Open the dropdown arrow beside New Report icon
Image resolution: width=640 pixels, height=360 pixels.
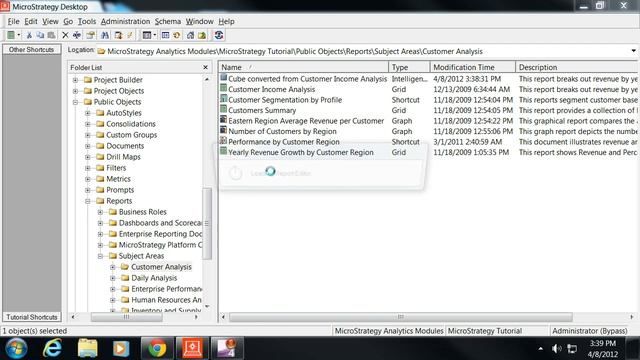pyautogui.click(x=18, y=35)
